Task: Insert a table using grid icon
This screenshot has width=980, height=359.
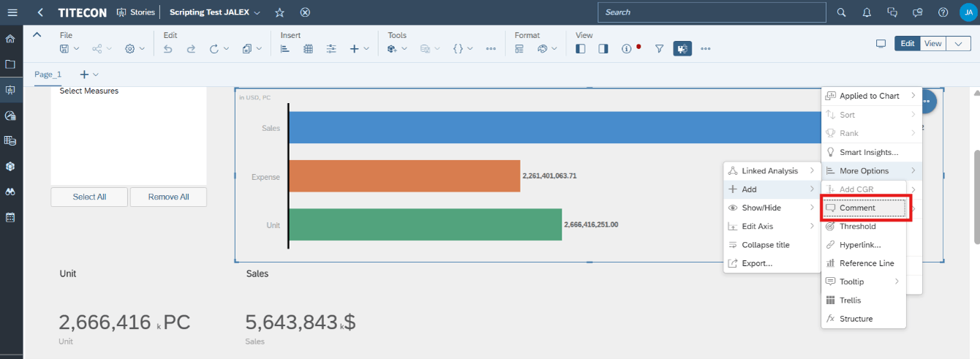Action: (x=308, y=49)
